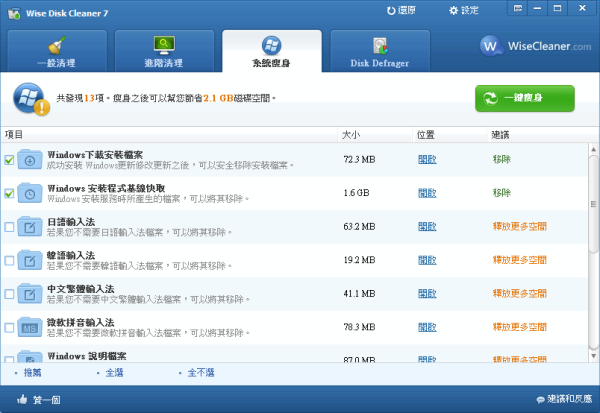
Task: Click the Wise Disk Cleaner app icon
Action: (15, 13)
